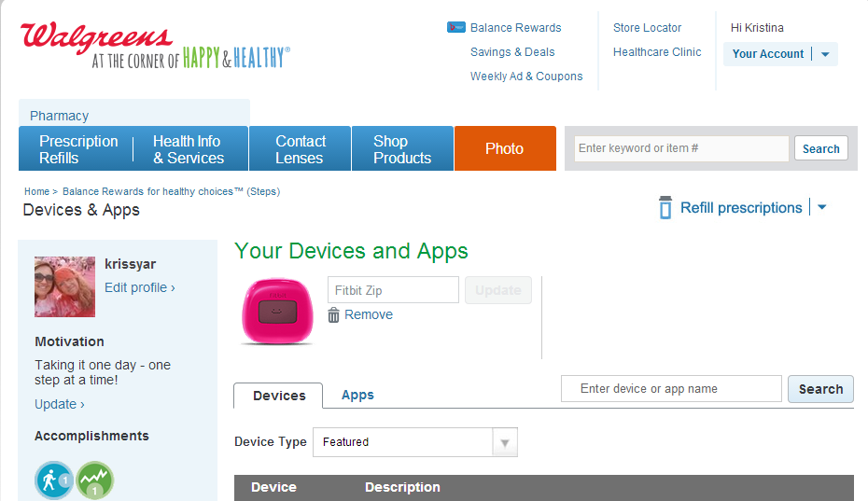
Task: Open the Device Type Featured dropdown
Action: [x=414, y=442]
